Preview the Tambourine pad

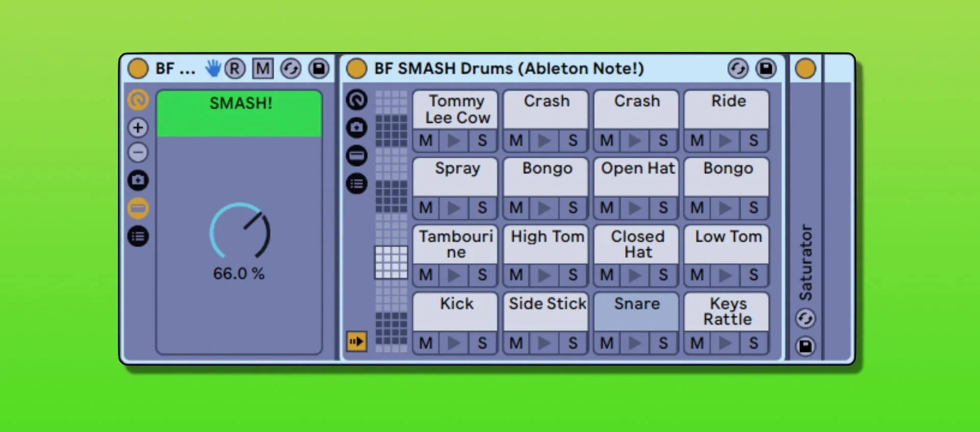pyautogui.click(x=454, y=275)
